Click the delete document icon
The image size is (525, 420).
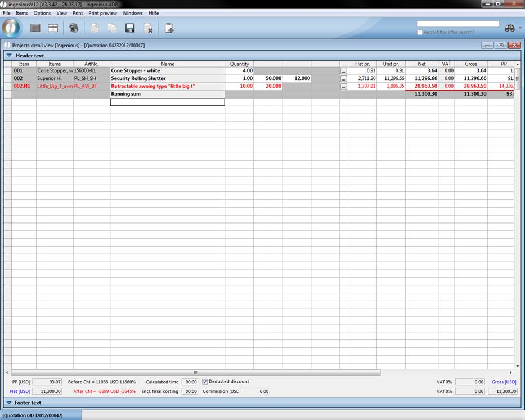point(148,28)
